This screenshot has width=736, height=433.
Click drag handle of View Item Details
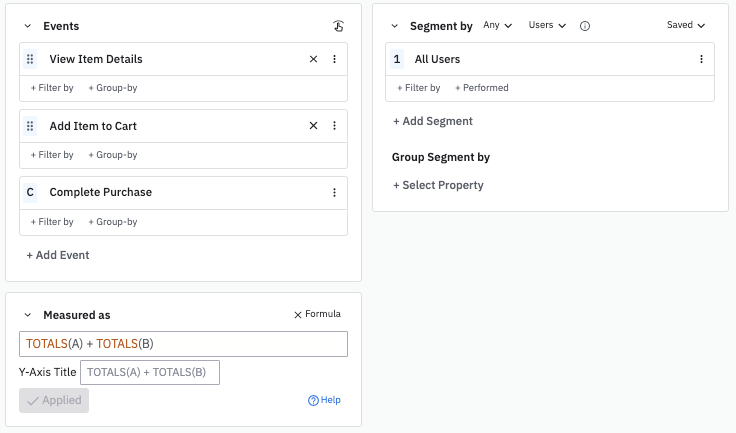30,59
